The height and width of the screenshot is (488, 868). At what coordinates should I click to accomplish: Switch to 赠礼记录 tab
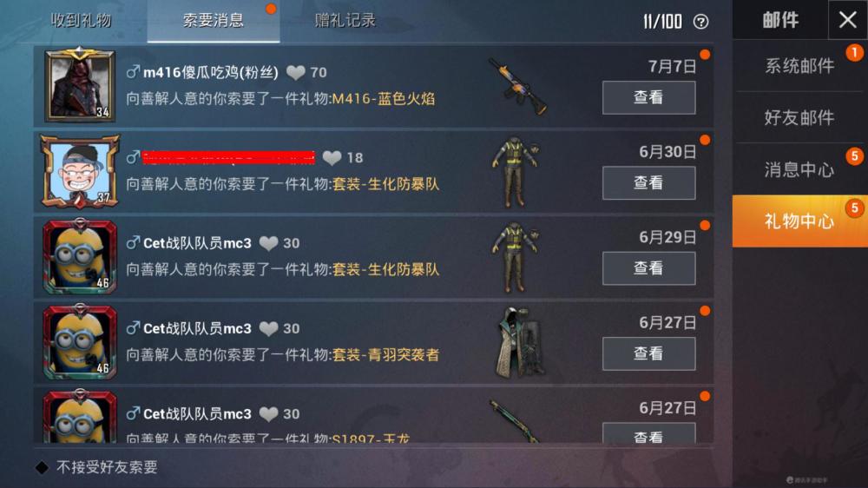[x=345, y=21]
